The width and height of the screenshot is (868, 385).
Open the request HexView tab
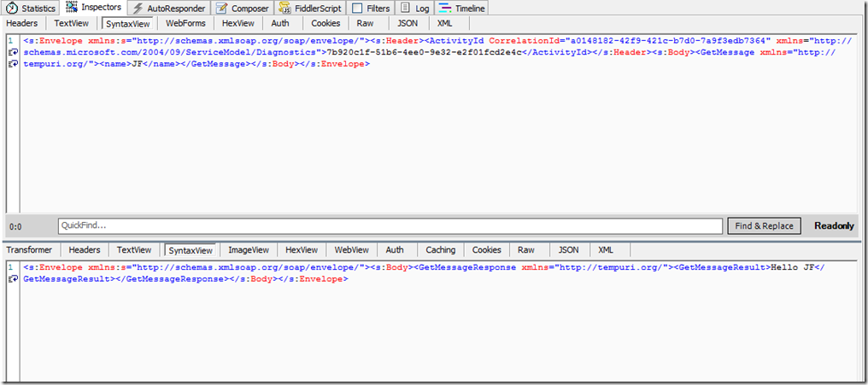click(238, 23)
